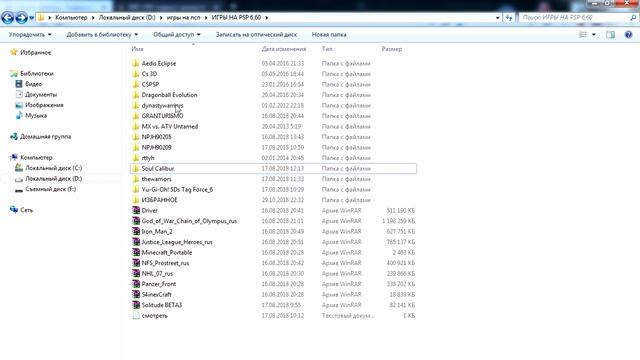Sort by the Имя column header
Image resolution: width=640 pixels, height=360 pixels.
point(137,49)
